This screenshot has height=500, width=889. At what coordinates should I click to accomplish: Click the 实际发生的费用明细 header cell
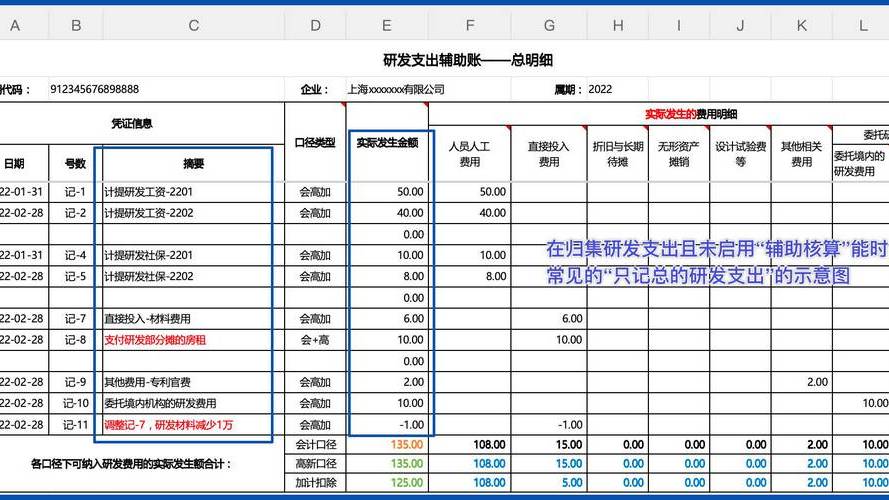pos(691,115)
